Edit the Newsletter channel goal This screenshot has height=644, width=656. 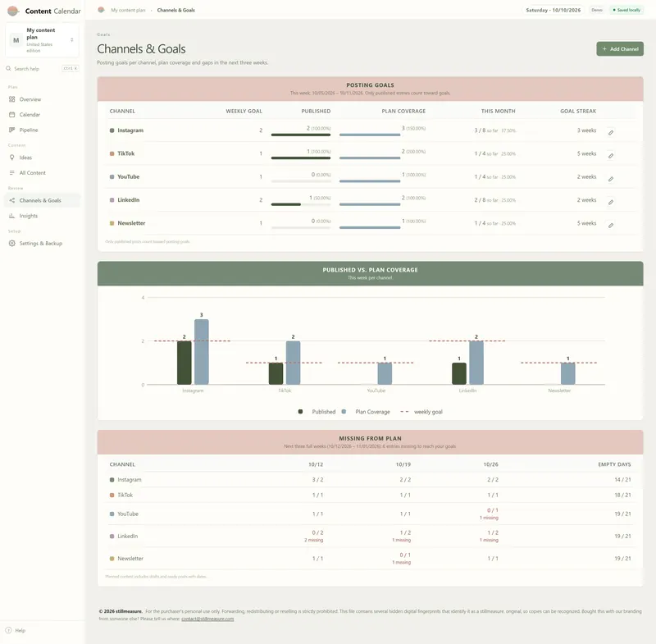pyautogui.click(x=611, y=226)
